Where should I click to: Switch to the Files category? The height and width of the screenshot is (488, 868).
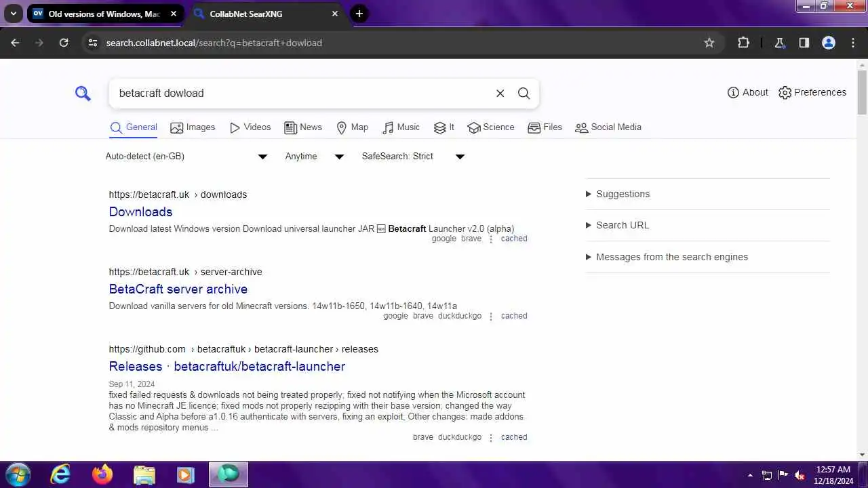coord(545,127)
